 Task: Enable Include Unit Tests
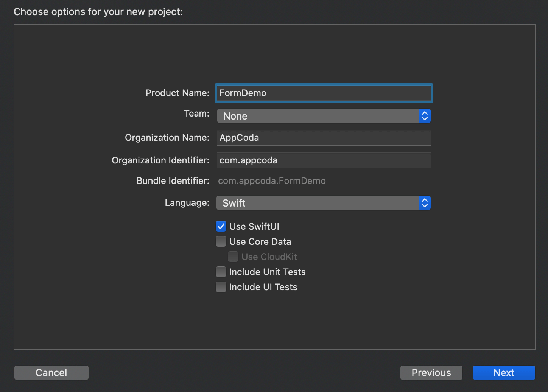point(221,272)
